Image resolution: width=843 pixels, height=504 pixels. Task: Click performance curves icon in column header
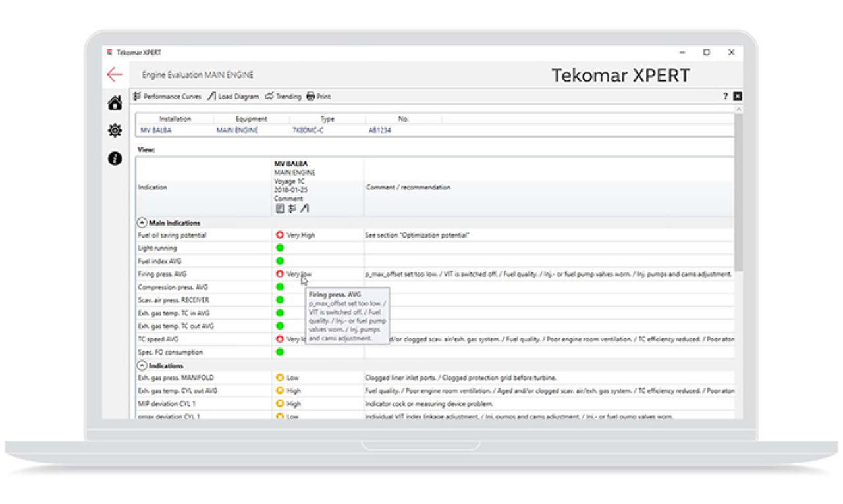[x=292, y=209]
